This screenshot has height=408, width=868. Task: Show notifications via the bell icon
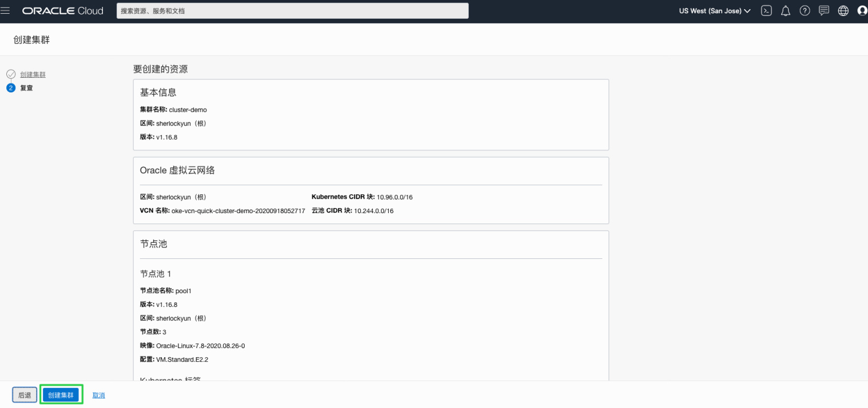coord(786,11)
